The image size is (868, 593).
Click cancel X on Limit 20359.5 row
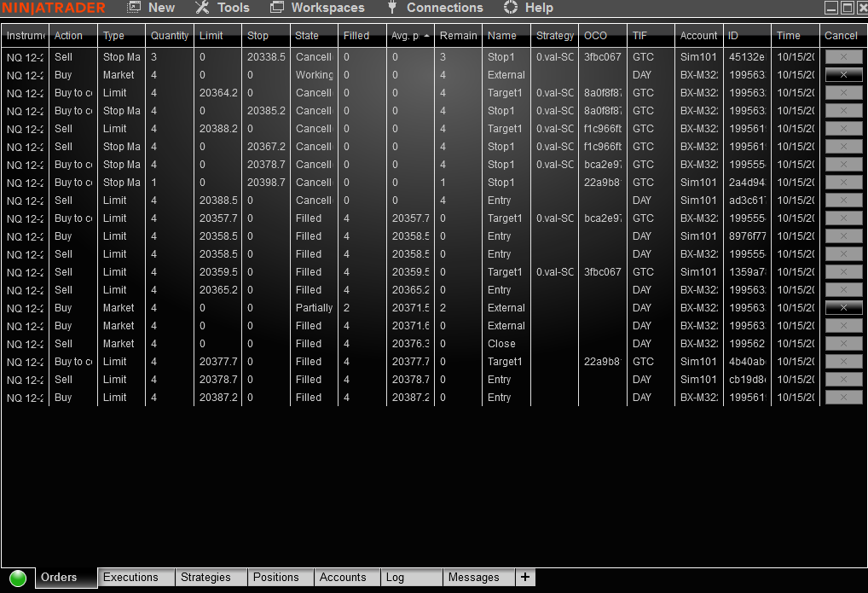tap(843, 272)
